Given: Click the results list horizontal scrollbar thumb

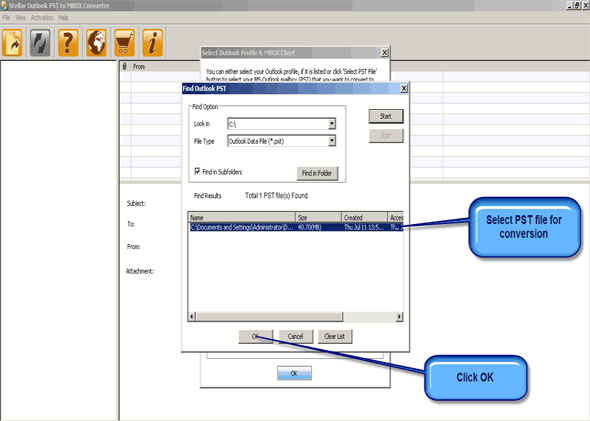Looking at the screenshot, I should pos(269,317).
